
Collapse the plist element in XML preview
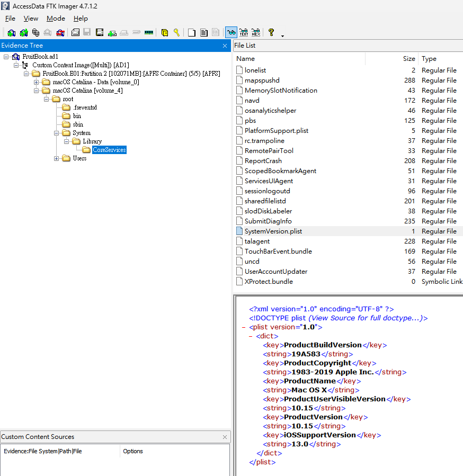(x=244, y=327)
